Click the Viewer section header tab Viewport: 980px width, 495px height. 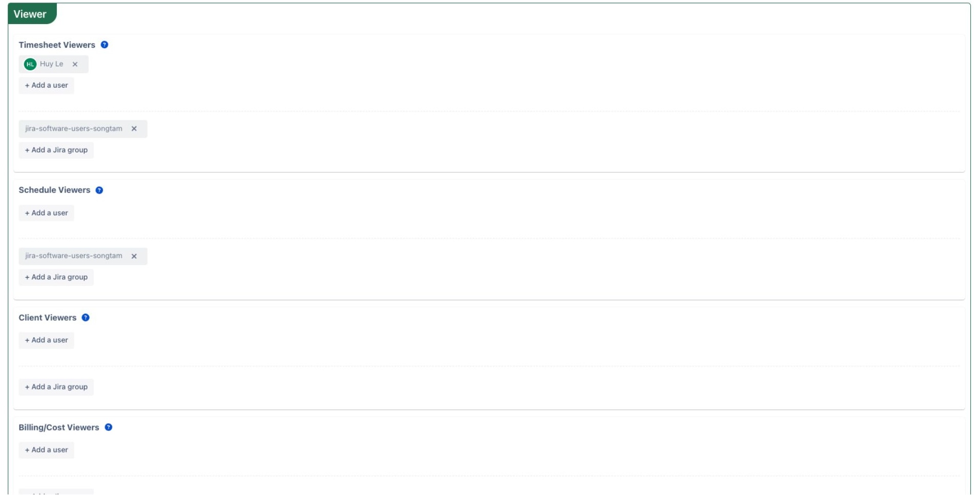pos(30,14)
